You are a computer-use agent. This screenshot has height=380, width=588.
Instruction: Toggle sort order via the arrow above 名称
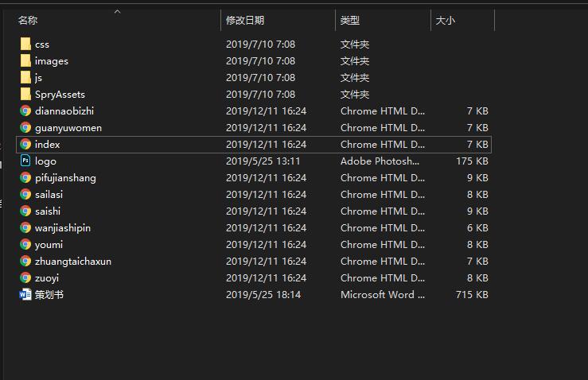[x=118, y=12]
